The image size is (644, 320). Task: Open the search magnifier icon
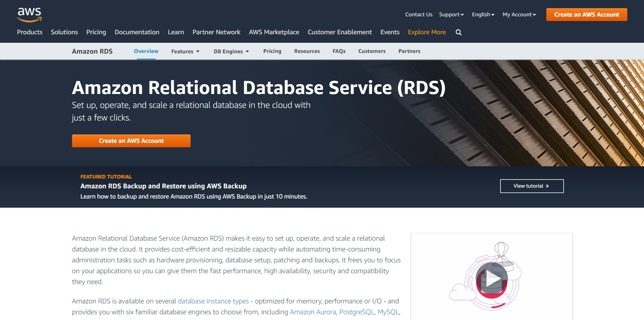coord(458,32)
